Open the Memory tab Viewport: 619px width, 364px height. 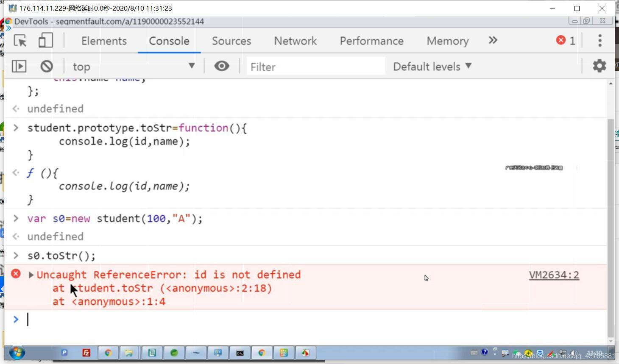click(x=448, y=41)
